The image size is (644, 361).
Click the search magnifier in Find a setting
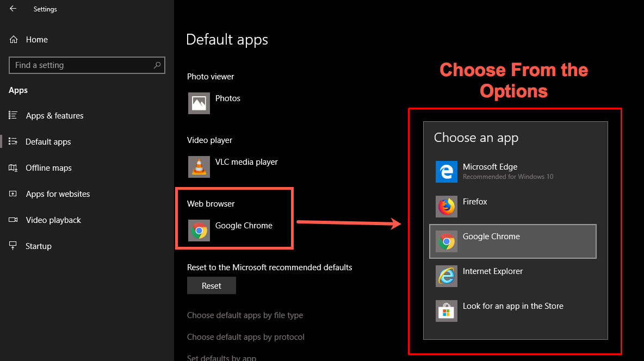click(x=158, y=65)
